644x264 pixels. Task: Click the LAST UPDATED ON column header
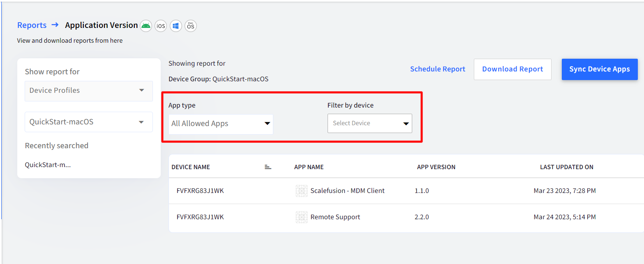tap(567, 167)
